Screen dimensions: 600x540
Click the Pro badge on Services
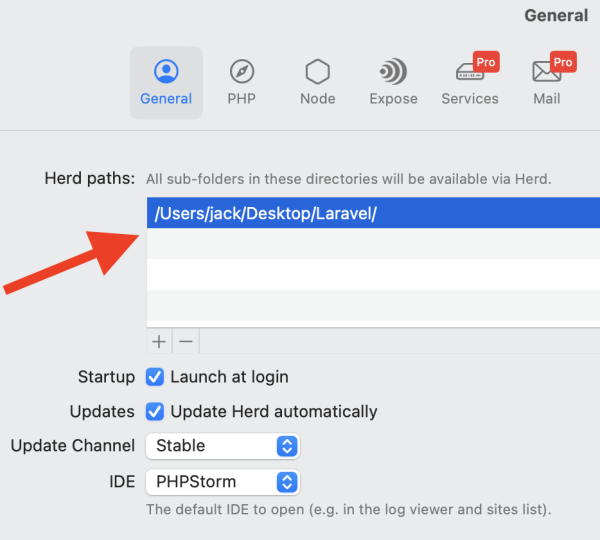486,62
